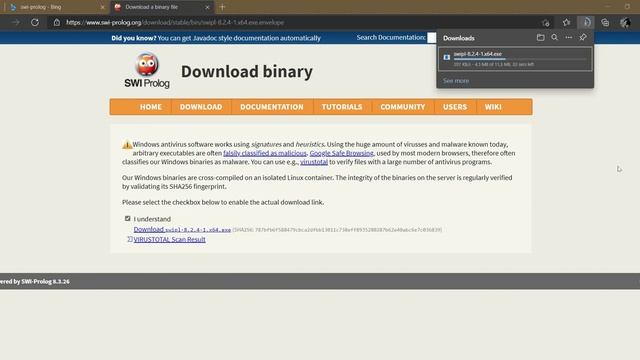Click the download progress bar
The image size is (640, 360).
click(x=520, y=59)
